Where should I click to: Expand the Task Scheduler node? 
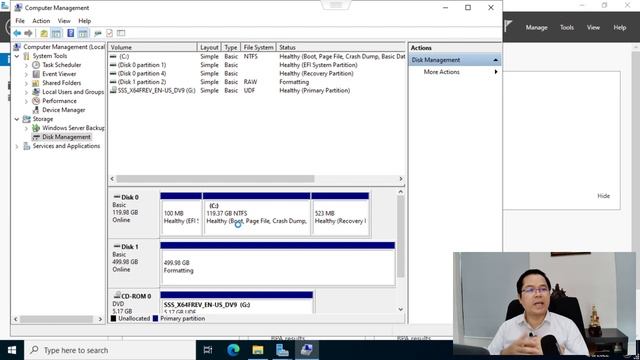(x=26, y=65)
